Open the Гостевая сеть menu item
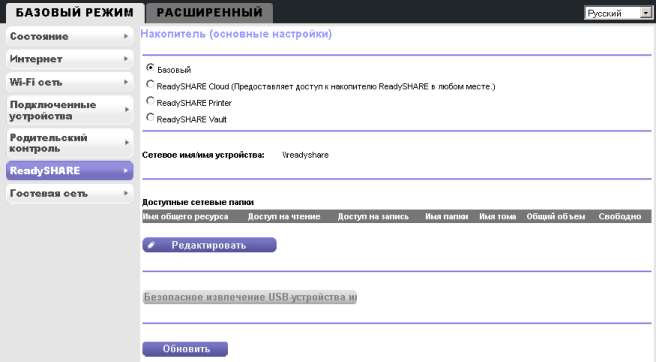 tap(69, 193)
